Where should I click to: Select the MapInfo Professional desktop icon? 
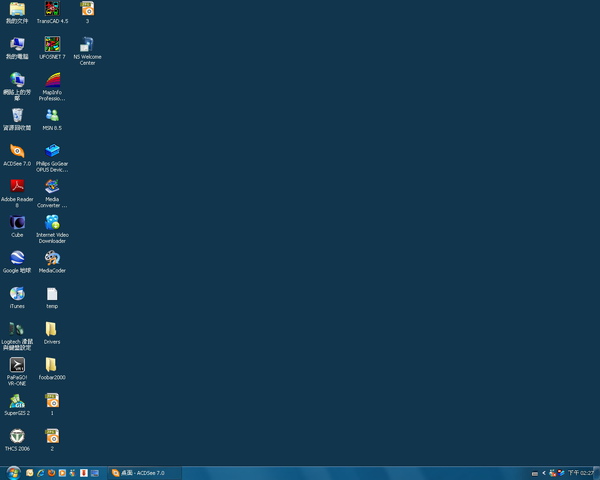[x=52, y=87]
